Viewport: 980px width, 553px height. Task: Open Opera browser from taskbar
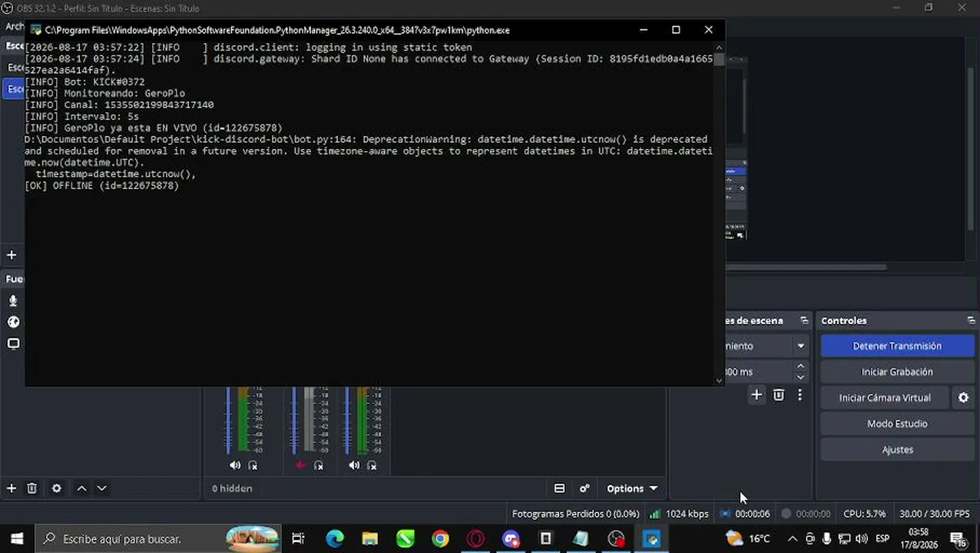pos(475,539)
